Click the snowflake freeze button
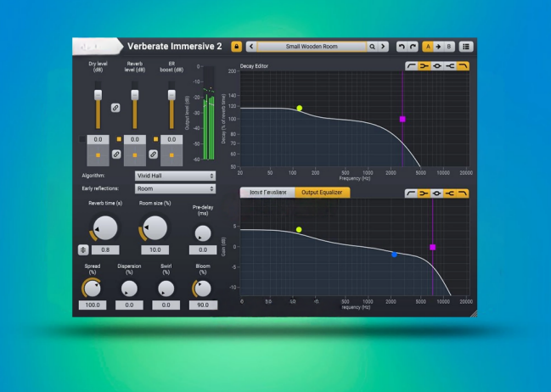 [83, 249]
